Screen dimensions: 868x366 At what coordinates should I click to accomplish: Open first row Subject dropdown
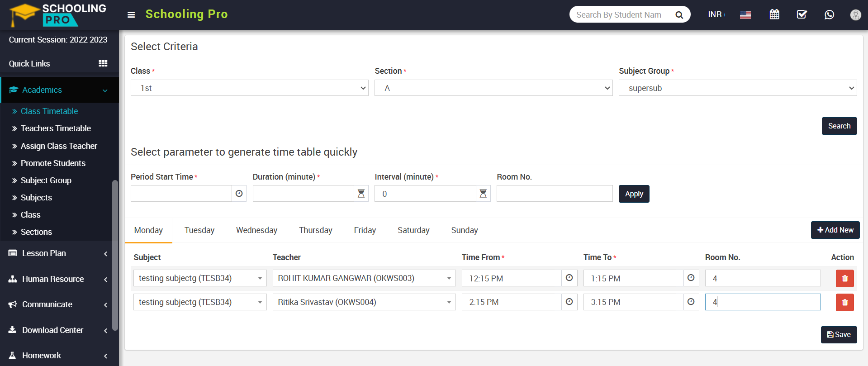(x=200, y=278)
